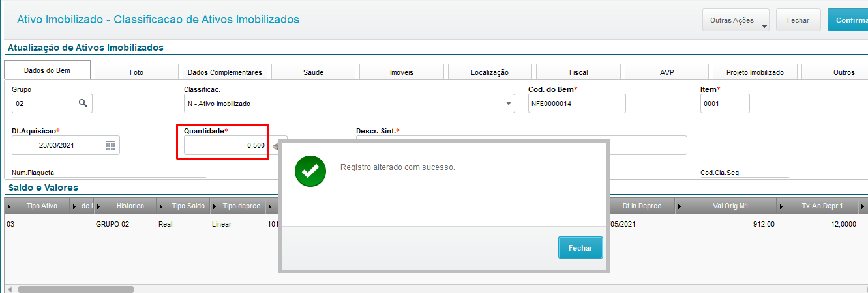
Task: Open the Dados Complementares tab
Action: point(224,72)
